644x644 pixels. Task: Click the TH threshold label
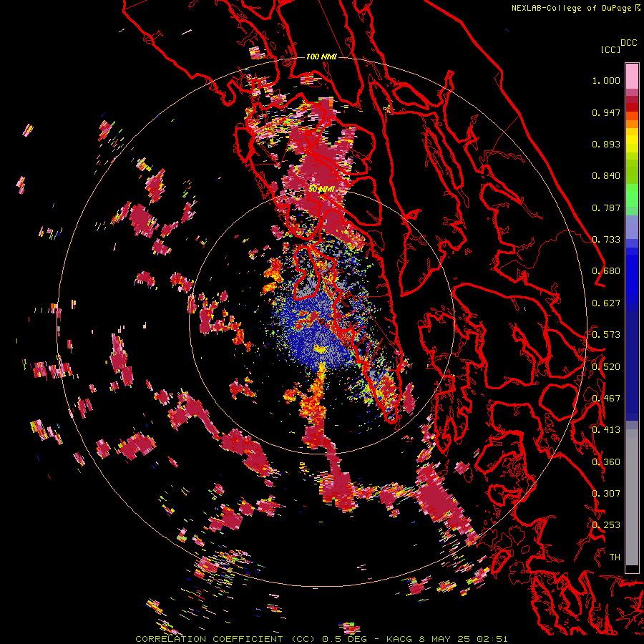point(615,557)
